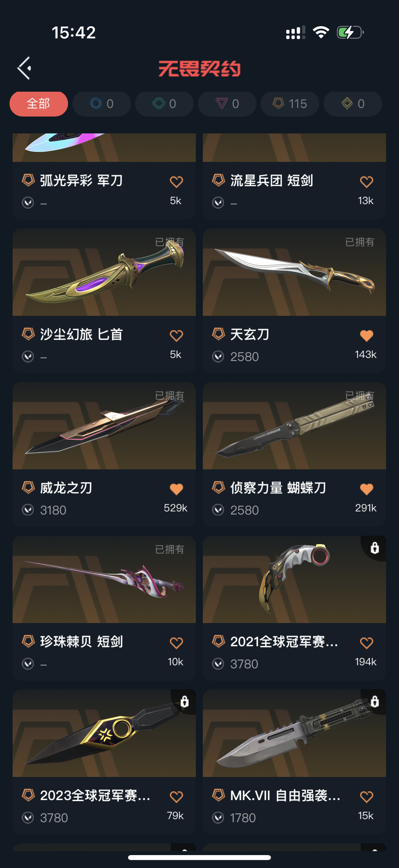Image resolution: width=399 pixels, height=868 pixels.
Task: Select the yellow diamond tier filter
Action: (353, 104)
